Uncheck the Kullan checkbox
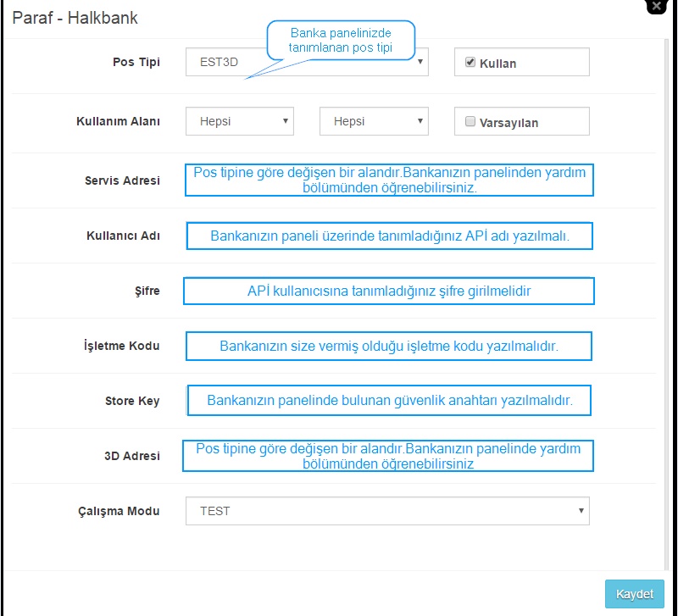The height and width of the screenshot is (616, 678). 470,62
